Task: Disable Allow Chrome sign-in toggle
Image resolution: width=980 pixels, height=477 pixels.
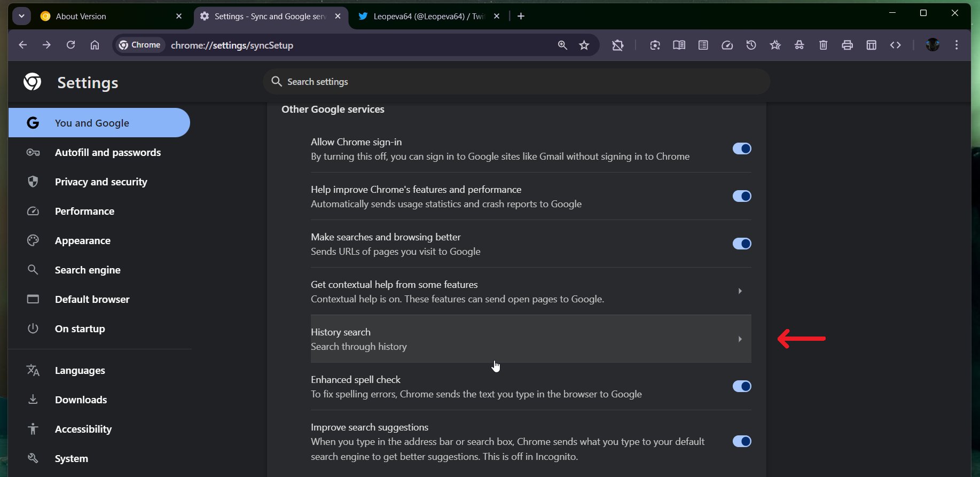Action: [x=741, y=148]
